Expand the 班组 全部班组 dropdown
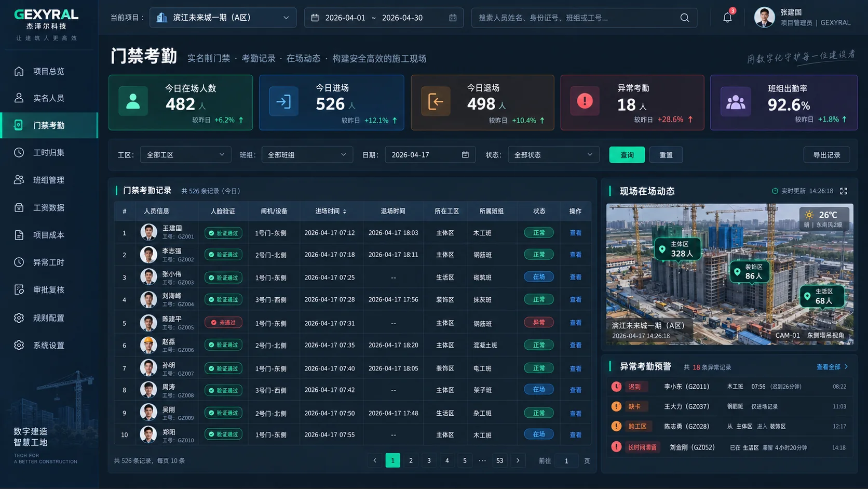868x489 pixels. [307, 155]
